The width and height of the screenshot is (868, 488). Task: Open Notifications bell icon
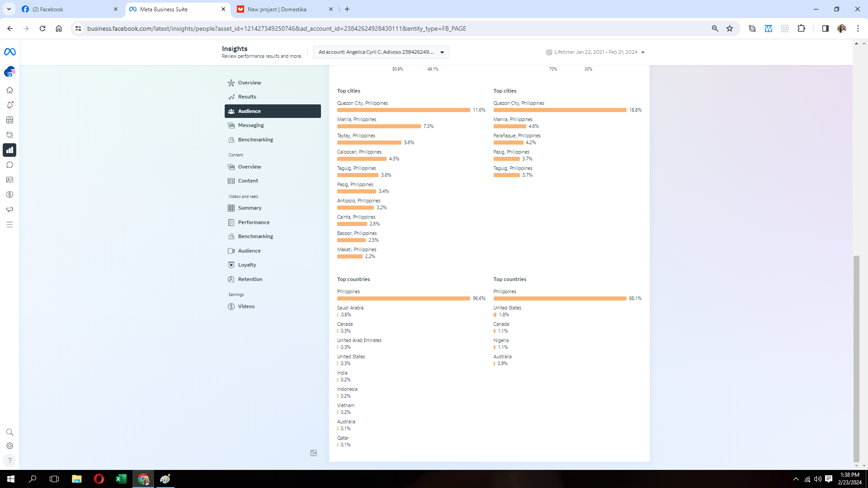[9, 105]
